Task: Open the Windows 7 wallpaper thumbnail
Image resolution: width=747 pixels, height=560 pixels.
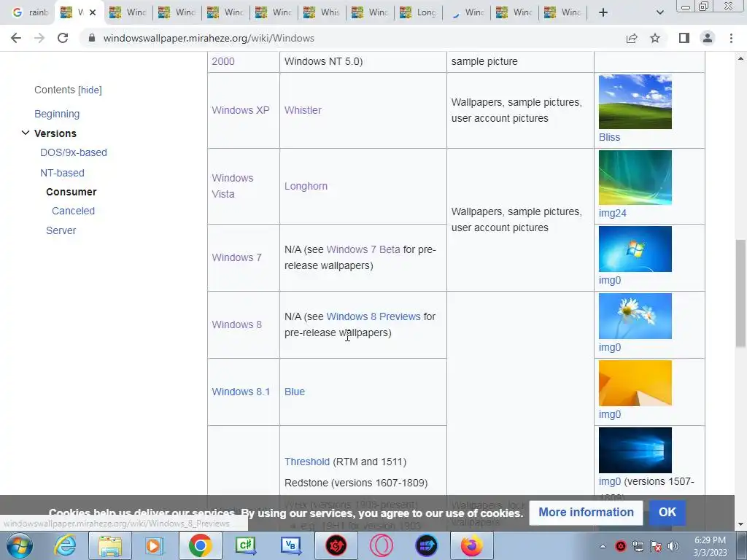Action: 635,249
